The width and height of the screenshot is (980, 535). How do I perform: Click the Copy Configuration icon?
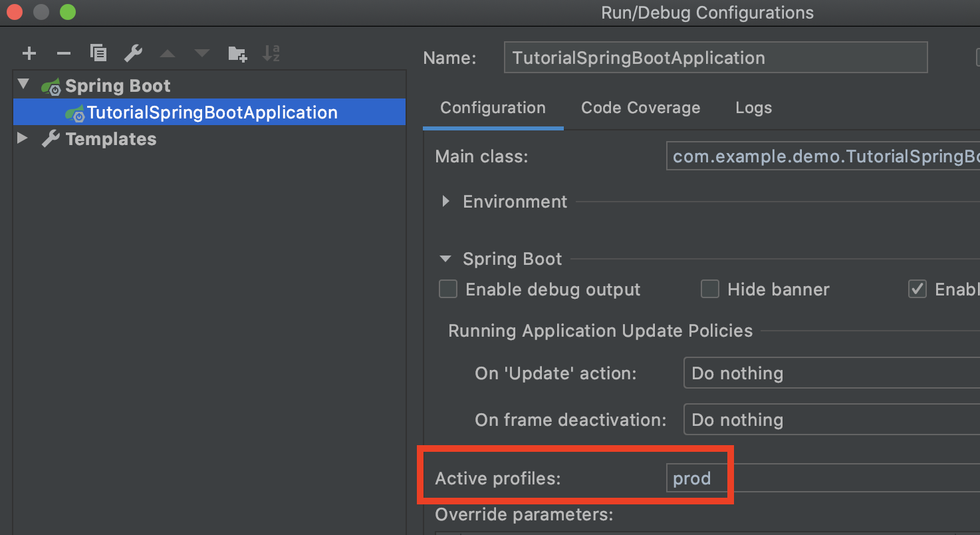(98, 54)
